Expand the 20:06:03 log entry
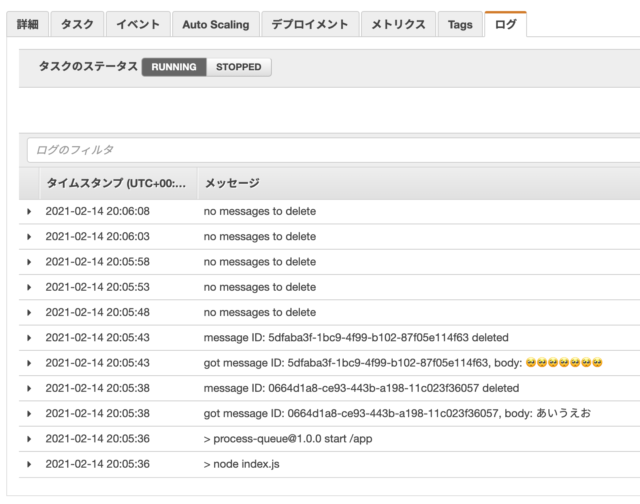The image size is (640, 504). [x=29, y=237]
